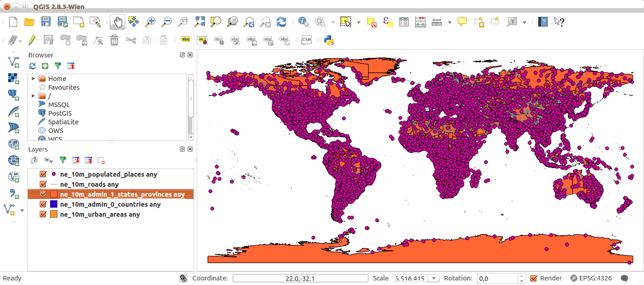The width and height of the screenshot is (644, 285).
Task: Hide the ne_10m_urban_areas layer
Action: pos(43,214)
